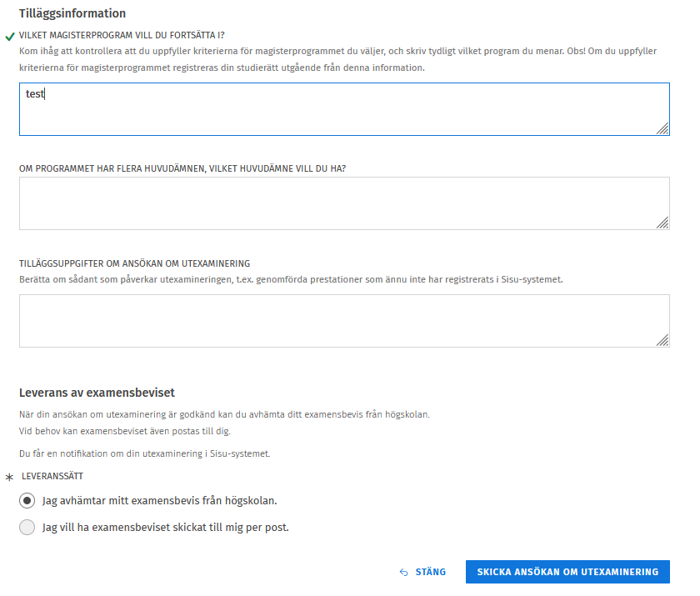Click the resize grip on the huvudämne text area

tap(662, 223)
